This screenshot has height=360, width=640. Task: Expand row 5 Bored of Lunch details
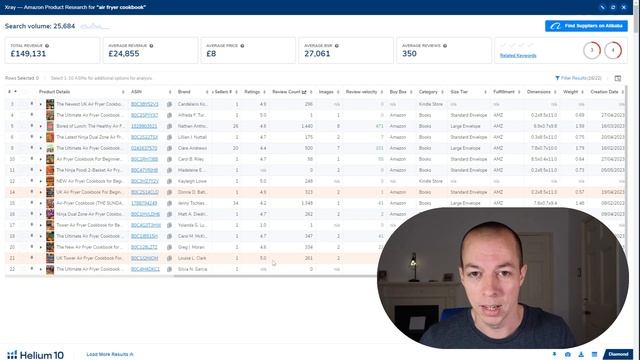pyautogui.click(x=41, y=127)
